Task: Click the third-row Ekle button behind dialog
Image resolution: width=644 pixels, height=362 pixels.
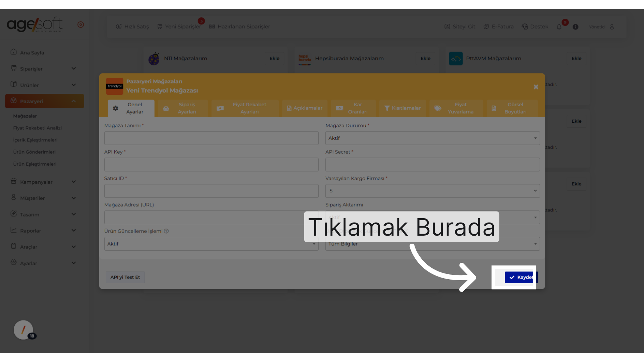Action: point(576,184)
